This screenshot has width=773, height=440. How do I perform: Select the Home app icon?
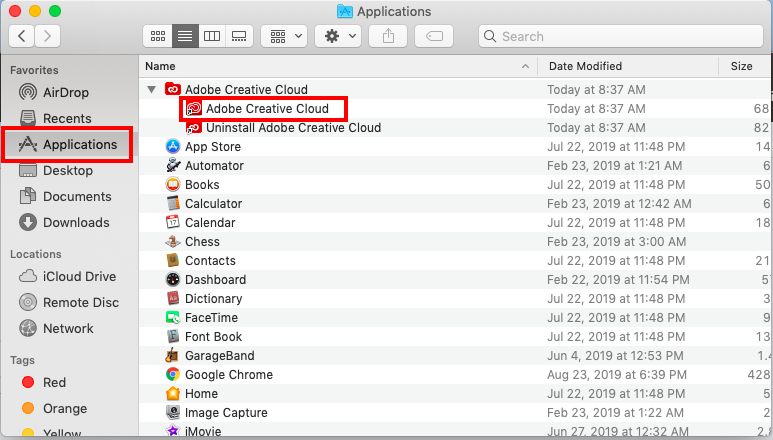tap(173, 393)
